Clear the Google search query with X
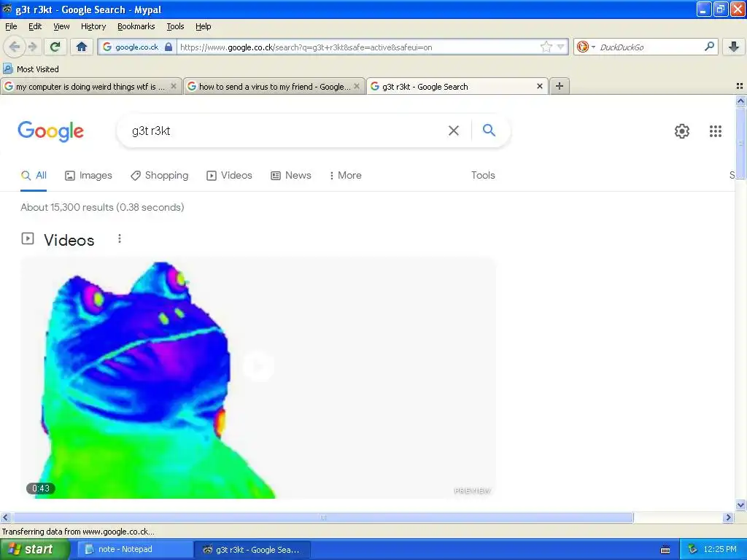Screen dimensions: 747x560 (x=454, y=131)
